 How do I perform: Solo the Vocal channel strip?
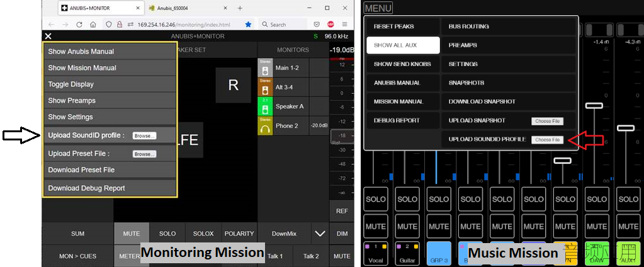click(376, 199)
